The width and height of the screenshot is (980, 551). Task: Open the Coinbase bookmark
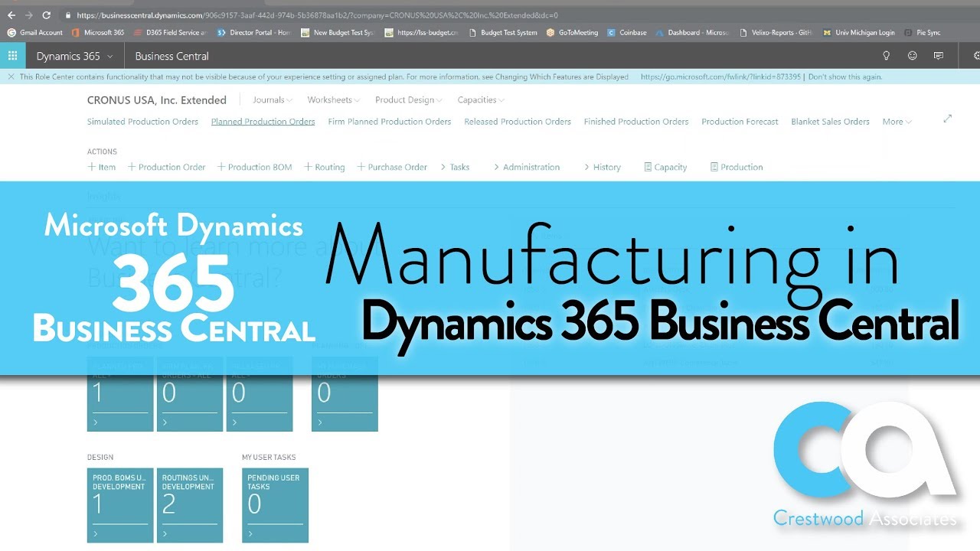pyautogui.click(x=627, y=33)
